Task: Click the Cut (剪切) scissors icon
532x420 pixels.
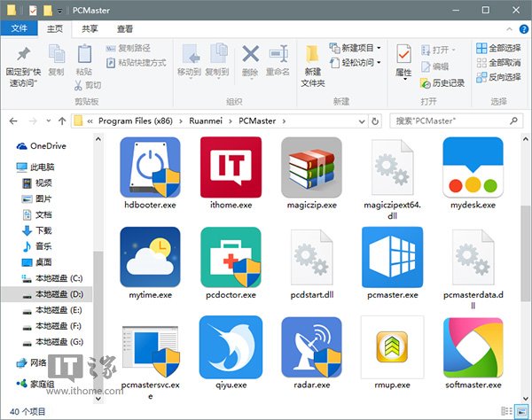Action: pyautogui.click(x=88, y=85)
